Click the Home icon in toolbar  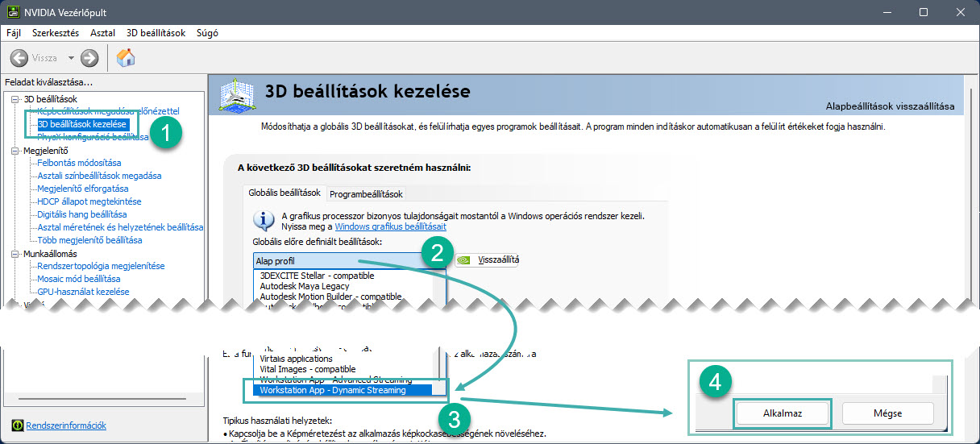126,58
